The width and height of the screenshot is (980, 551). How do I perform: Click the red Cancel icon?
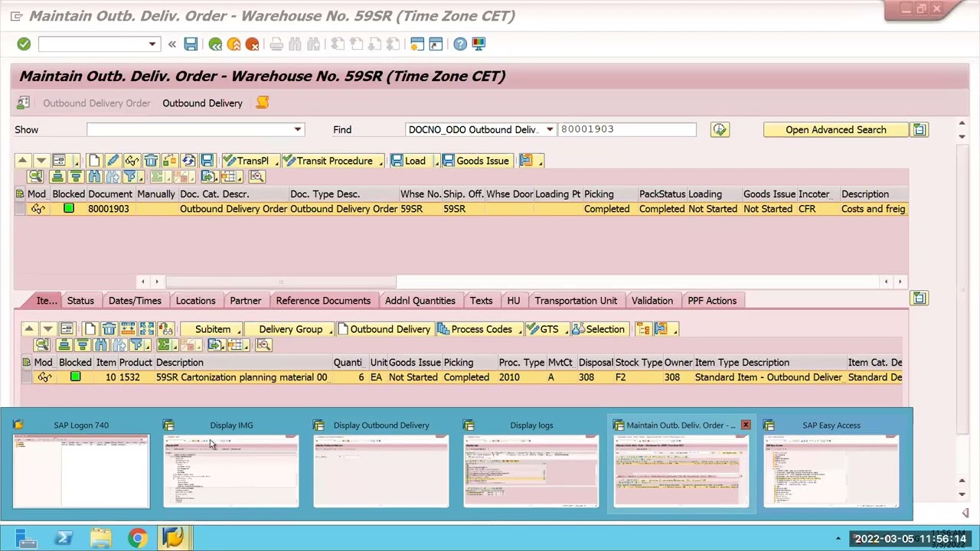pyautogui.click(x=252, y=44)
